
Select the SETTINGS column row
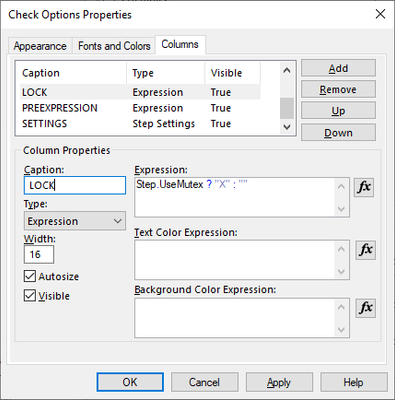coord(140,124)
